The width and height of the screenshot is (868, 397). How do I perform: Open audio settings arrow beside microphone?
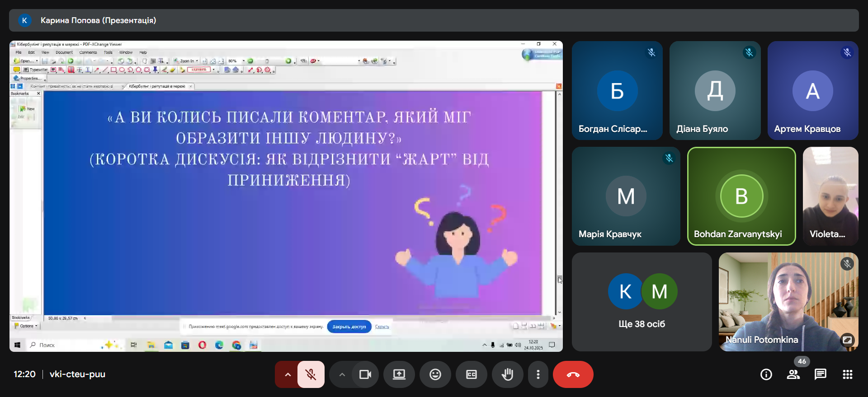tap(287, 374)
